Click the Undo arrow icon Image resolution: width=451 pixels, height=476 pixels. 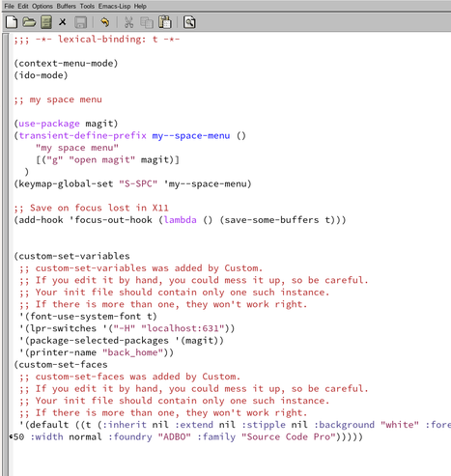click(104, 22)
